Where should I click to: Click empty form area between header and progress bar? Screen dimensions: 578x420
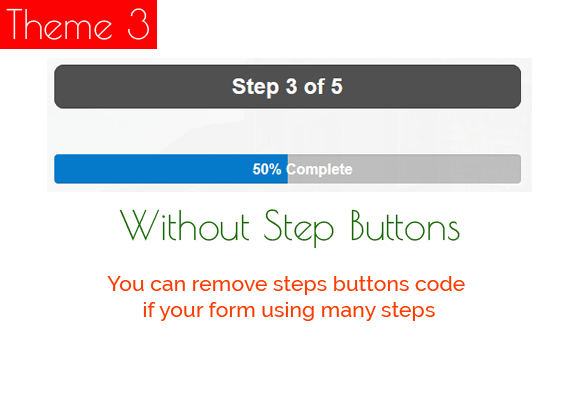pyautogui.click(x=288, y=131)
